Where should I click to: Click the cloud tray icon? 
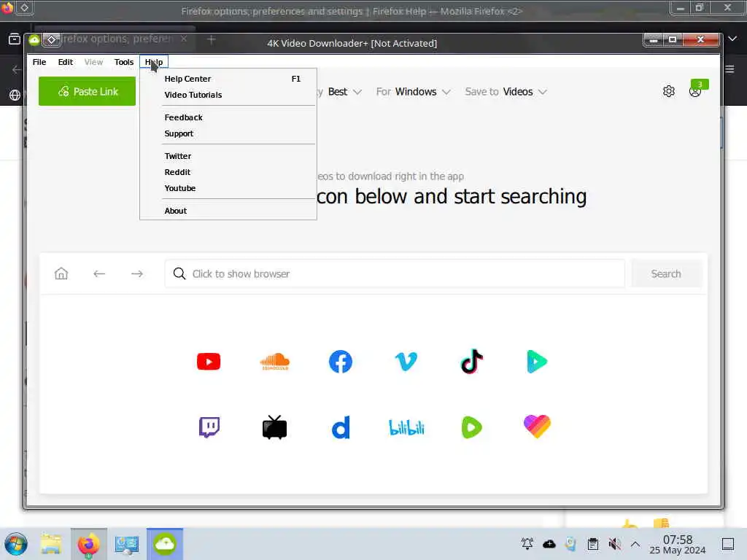click(x=549, y=543)
